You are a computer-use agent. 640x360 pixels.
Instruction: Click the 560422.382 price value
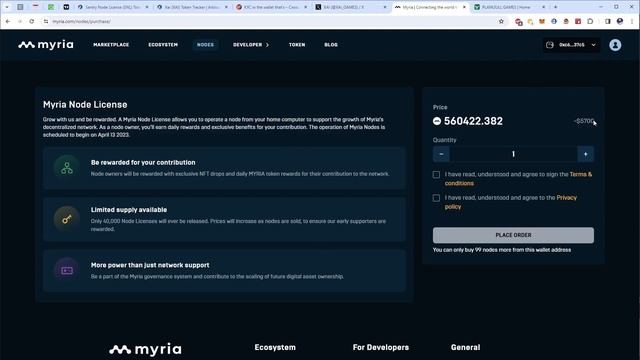473,121
